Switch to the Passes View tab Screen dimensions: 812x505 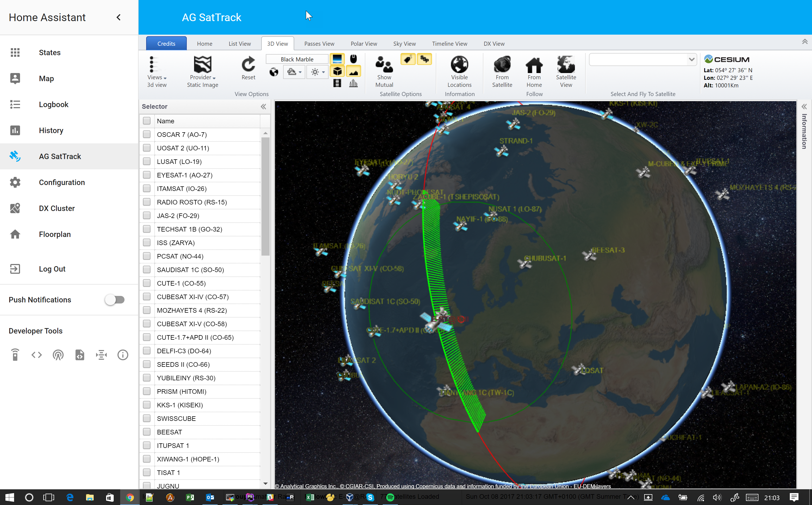click(319, 44)
